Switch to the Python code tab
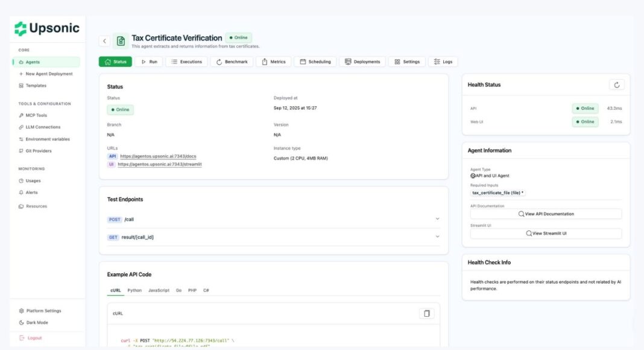This screenshot has width=644, height=350. [x=134, y=290]
